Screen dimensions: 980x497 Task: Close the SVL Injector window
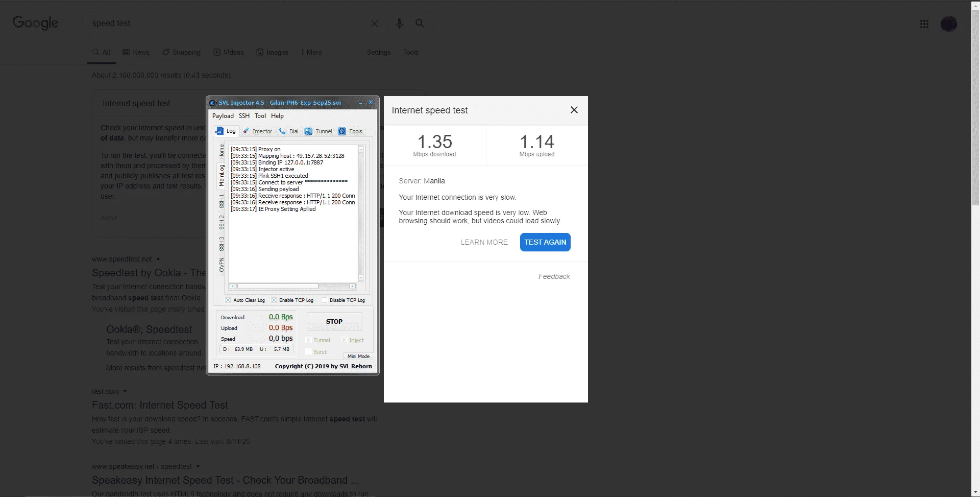[371, 103]
